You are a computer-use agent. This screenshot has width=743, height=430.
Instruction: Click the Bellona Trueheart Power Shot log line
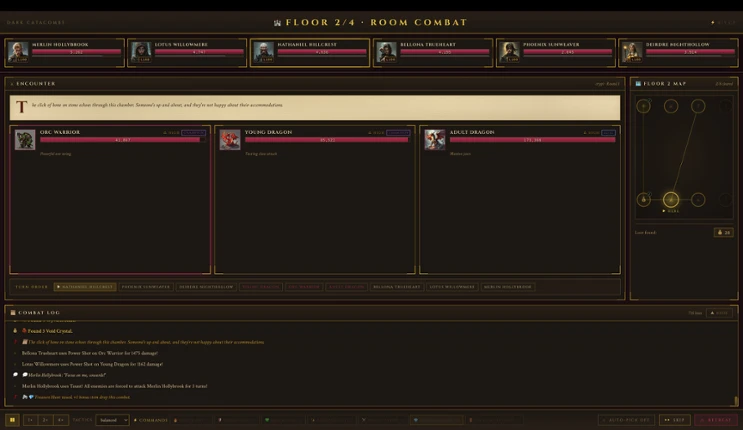pos(90,353)
